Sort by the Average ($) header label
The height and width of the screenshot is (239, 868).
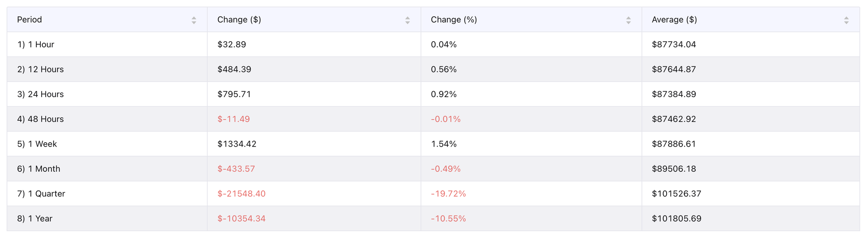(x=674, y=20)
